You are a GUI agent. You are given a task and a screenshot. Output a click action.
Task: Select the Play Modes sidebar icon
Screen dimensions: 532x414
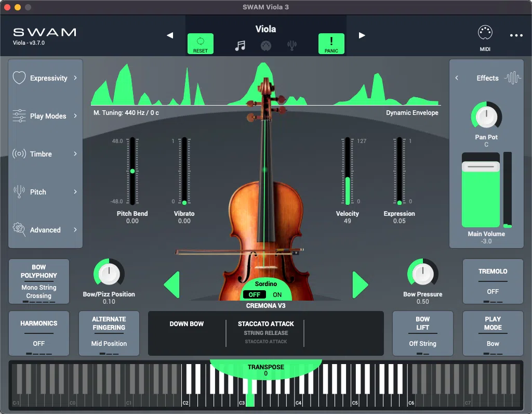(x=44, y=116)
